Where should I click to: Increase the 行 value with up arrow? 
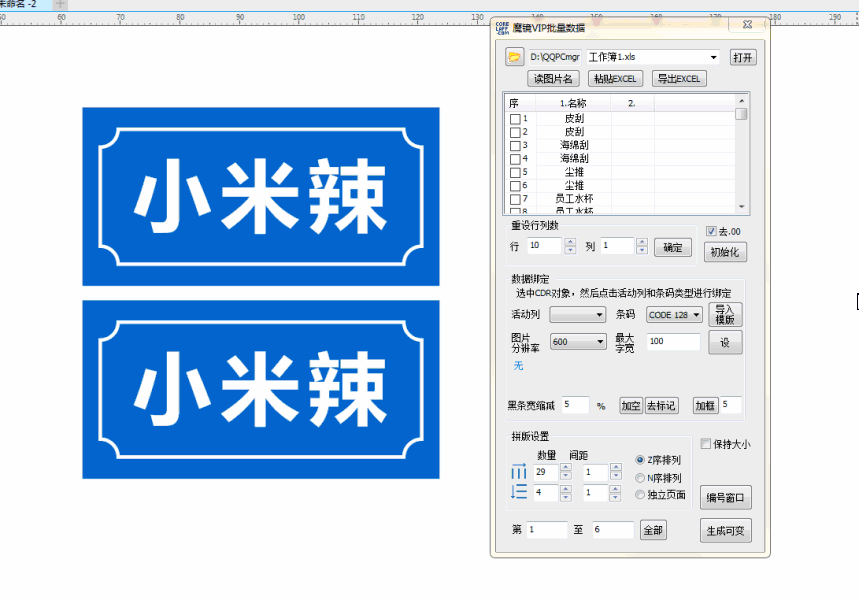[x=570, y=242]
